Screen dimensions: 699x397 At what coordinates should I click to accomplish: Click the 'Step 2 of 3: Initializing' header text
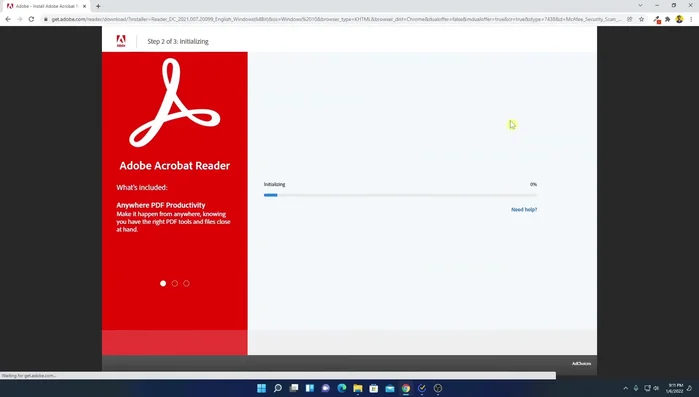tap(178, 41)
